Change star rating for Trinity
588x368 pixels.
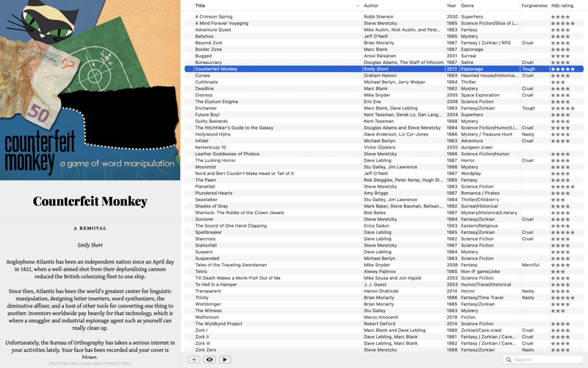(x=562, y=297)
